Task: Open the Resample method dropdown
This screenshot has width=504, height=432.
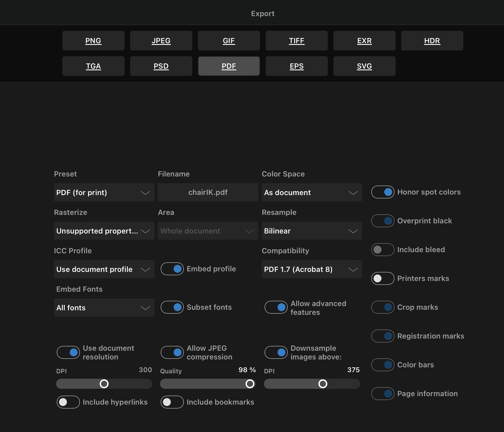Action: coord(312,231)
